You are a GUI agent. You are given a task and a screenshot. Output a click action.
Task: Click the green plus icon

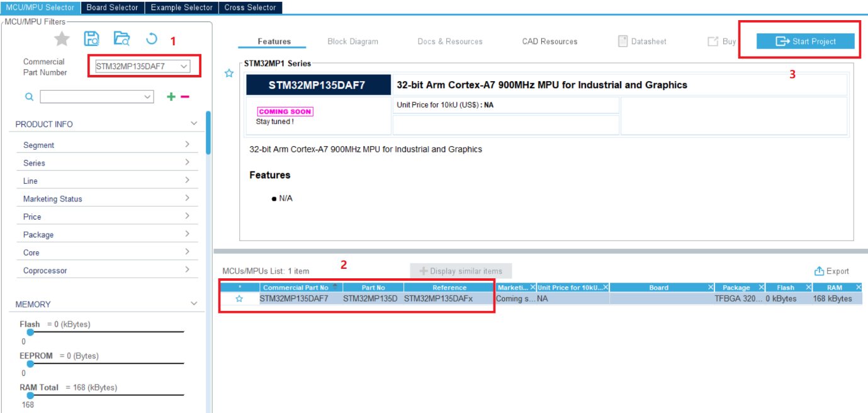click(x=170, y=97)
